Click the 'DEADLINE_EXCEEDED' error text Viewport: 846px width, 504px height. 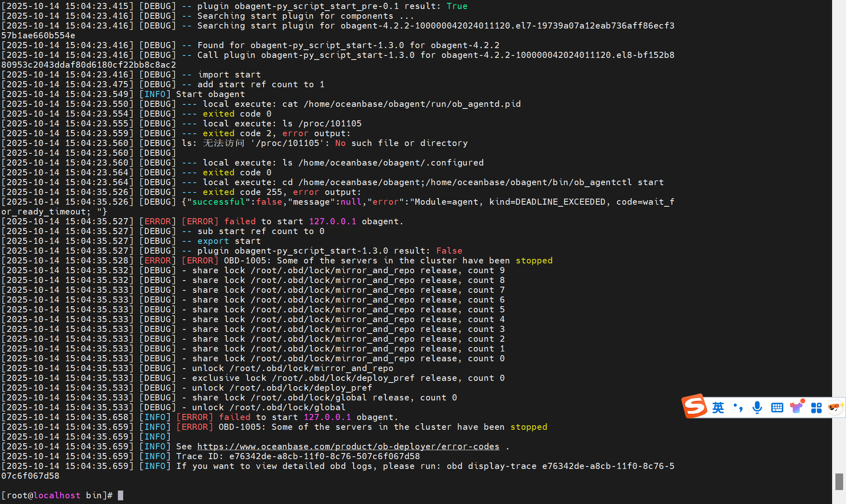pyautogui.click(x=560, y=202)
